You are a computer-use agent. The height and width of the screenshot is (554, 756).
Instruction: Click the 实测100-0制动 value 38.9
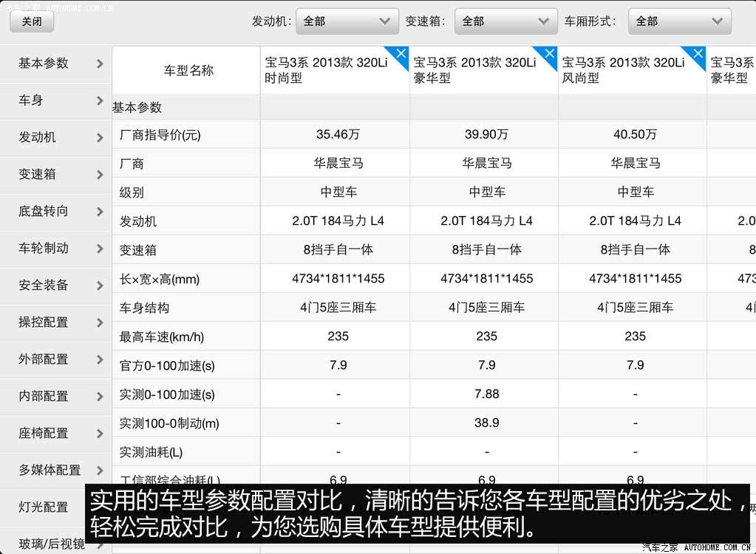[x=486, y=423]
